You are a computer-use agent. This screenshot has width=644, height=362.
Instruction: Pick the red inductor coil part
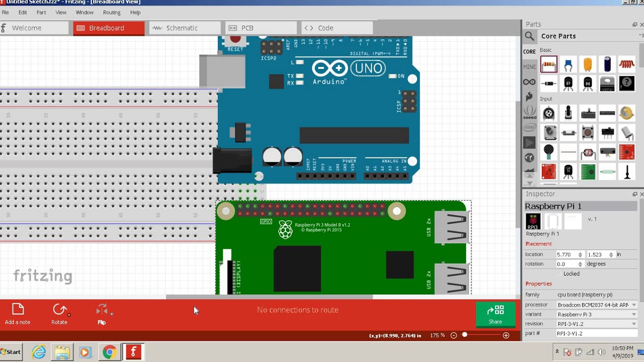click(627, 64)
